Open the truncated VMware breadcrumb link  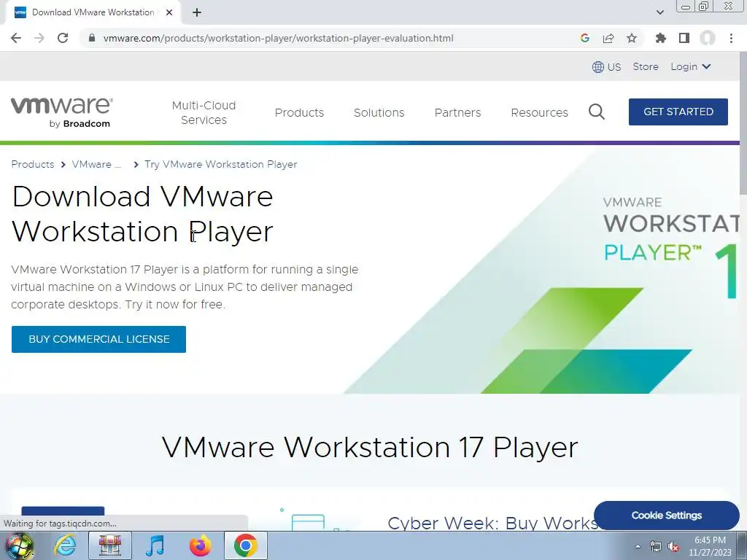click(97, 164)
